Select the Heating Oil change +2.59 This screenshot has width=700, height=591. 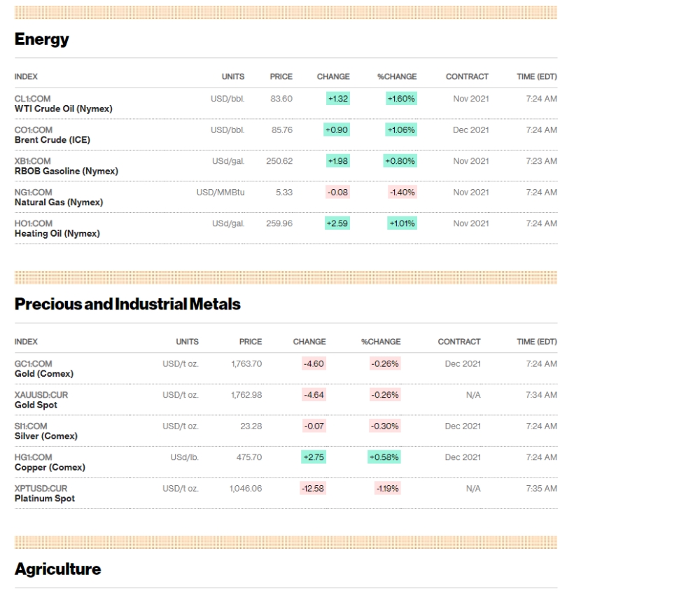(x=337, y=223)
